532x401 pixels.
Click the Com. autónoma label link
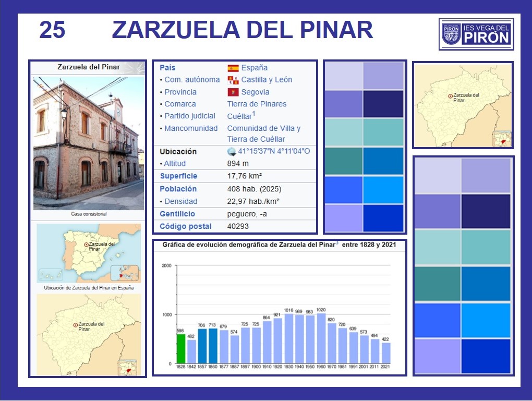pos(192,80)
